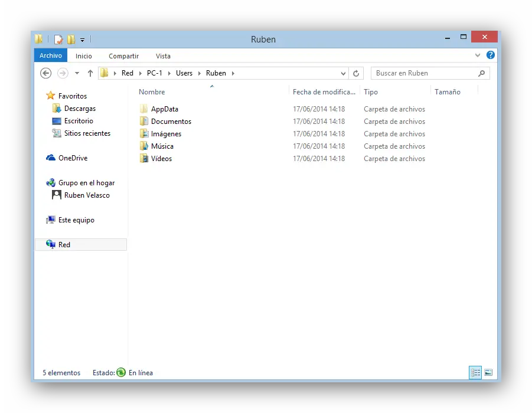Select the Vídeos folder icon
The image size is (532, 413).
click(144, 158)
